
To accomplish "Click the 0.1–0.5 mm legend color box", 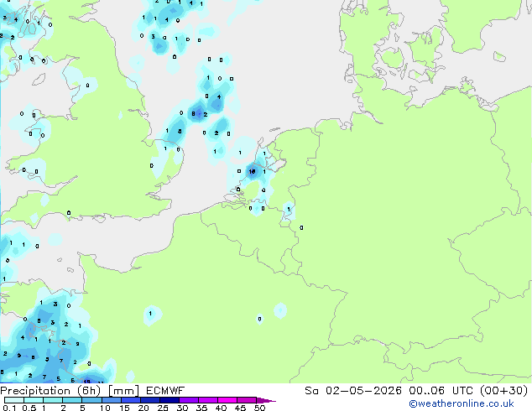I will pyautogui.click(x=14, y=400).
